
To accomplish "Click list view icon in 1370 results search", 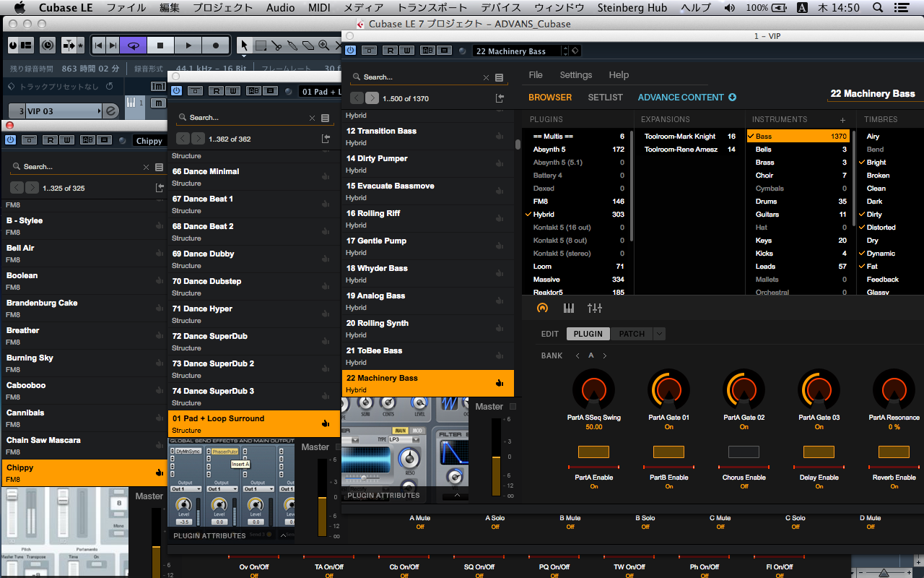I will (499, 77).
